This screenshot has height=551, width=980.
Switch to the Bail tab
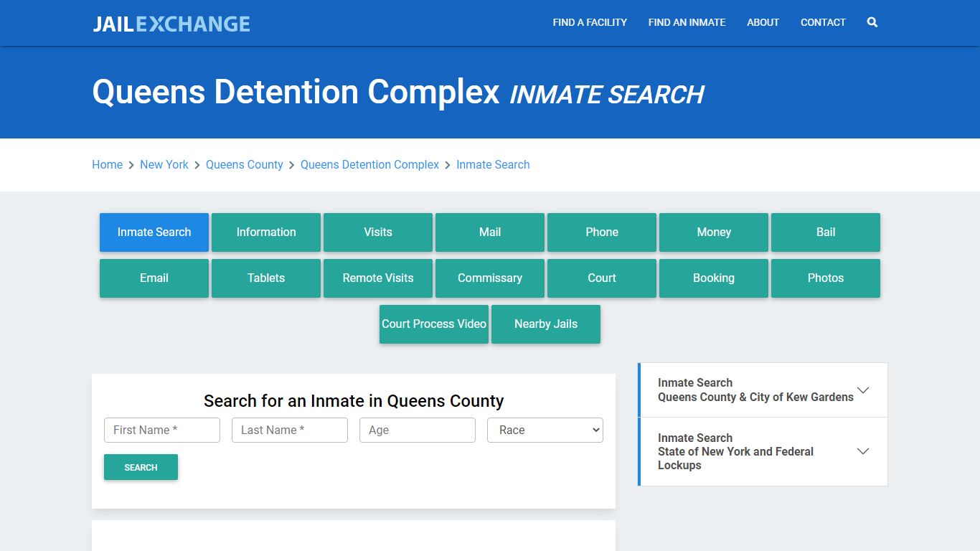click(826, 232)
